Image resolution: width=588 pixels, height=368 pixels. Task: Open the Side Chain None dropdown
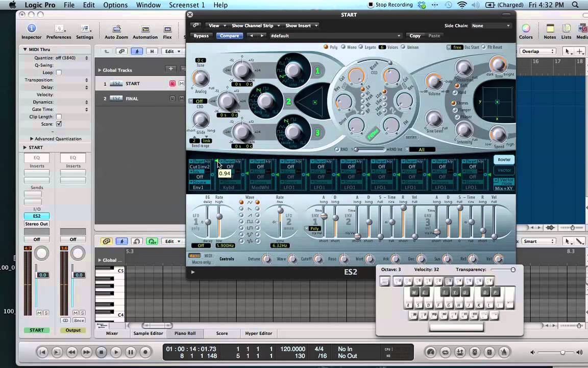[491, 26]
